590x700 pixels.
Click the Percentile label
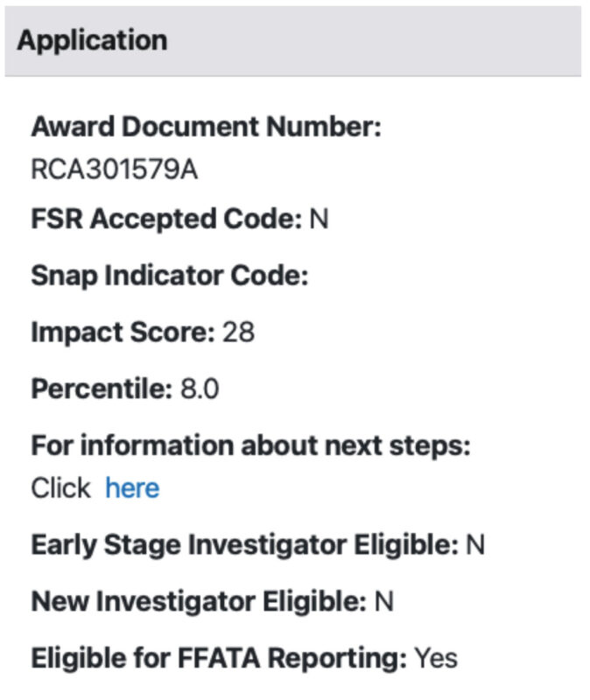pos(102,388)
